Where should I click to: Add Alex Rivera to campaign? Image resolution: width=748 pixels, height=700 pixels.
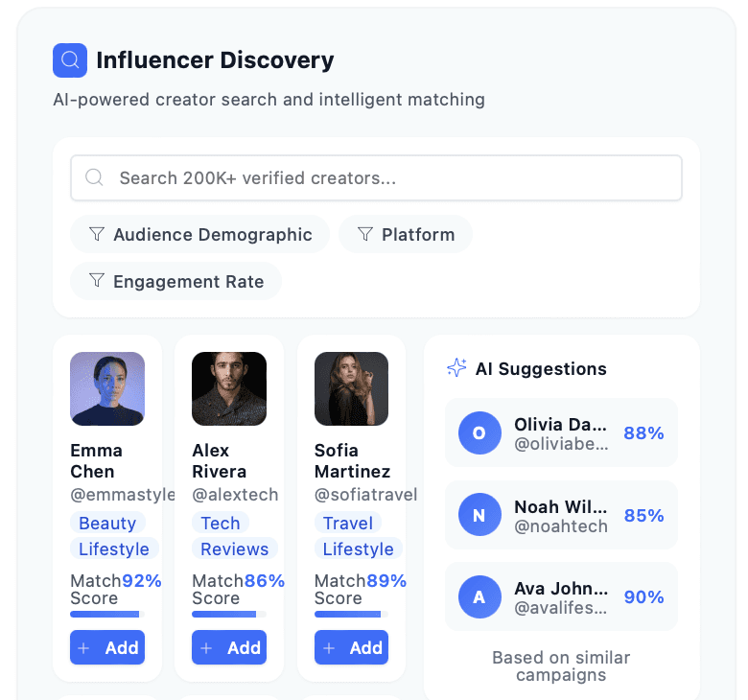click(229, 647)
